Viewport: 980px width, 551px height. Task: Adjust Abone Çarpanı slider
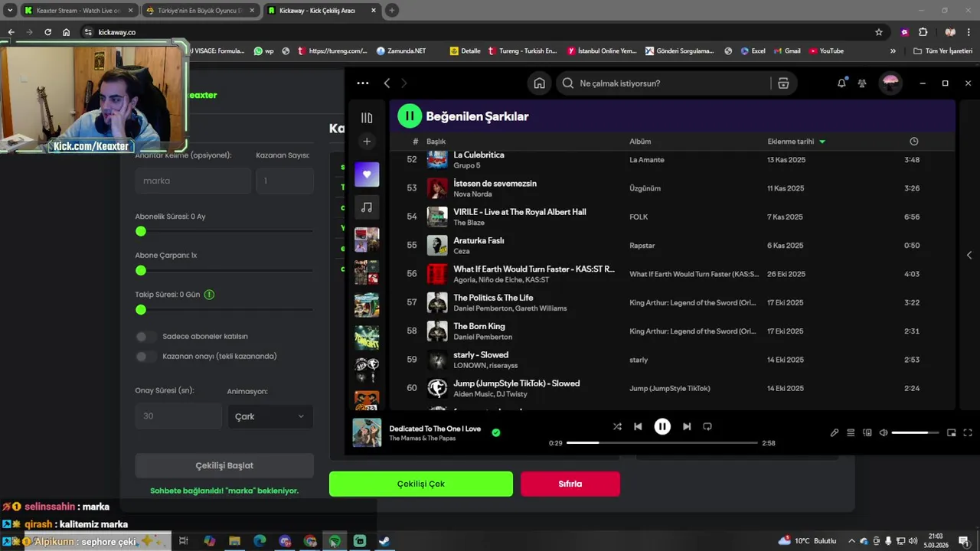point(224,270)
